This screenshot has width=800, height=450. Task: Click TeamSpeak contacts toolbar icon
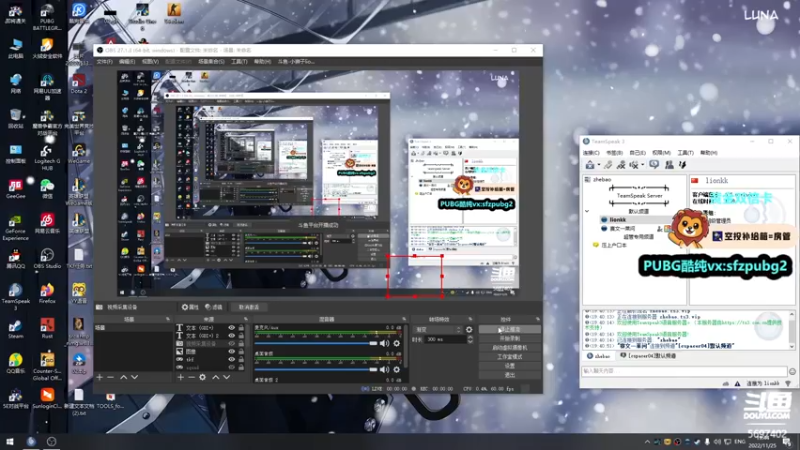(669, 164)
